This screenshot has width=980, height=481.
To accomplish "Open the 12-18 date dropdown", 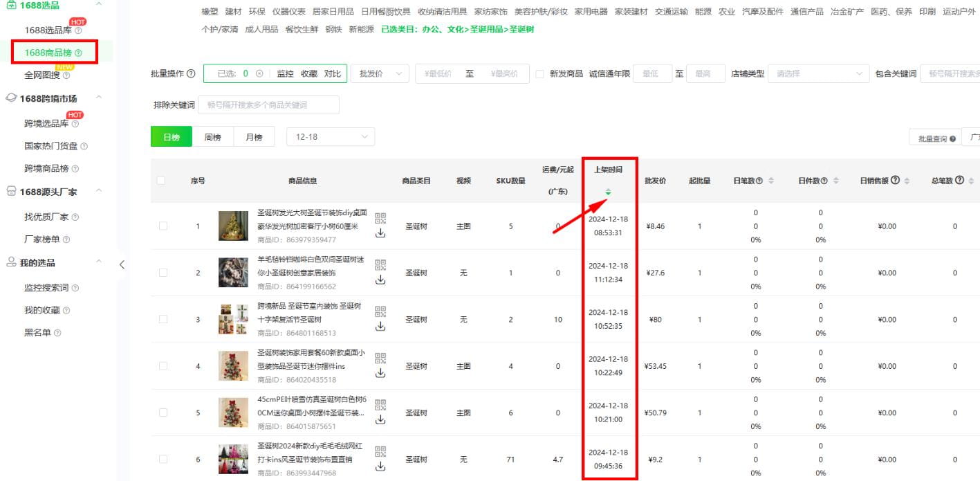I will (331, 136).
